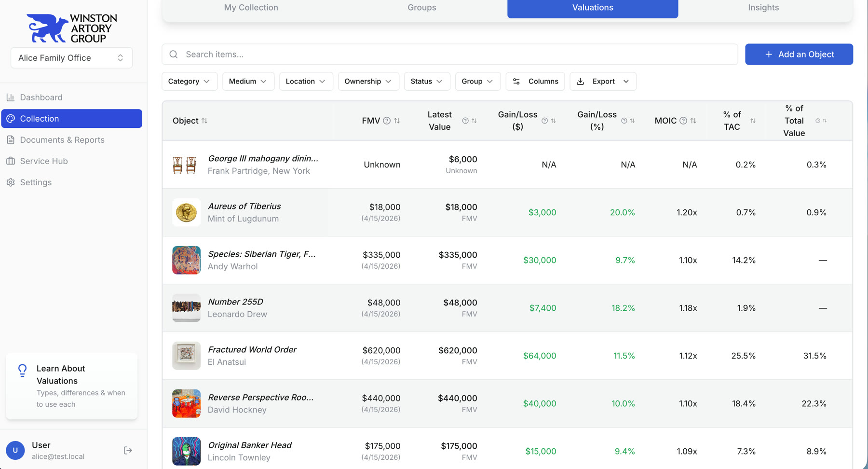Sort by % of TAC arrows
The width and height of the screenshot is (868, 469).
click(x=753, y=121)
